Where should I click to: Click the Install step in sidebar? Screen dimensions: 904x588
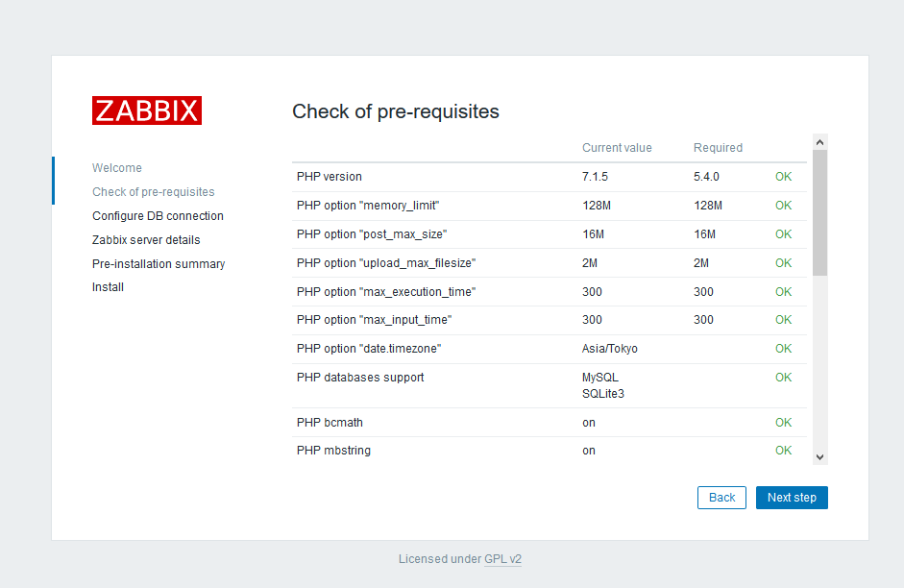tap(108, 287)
